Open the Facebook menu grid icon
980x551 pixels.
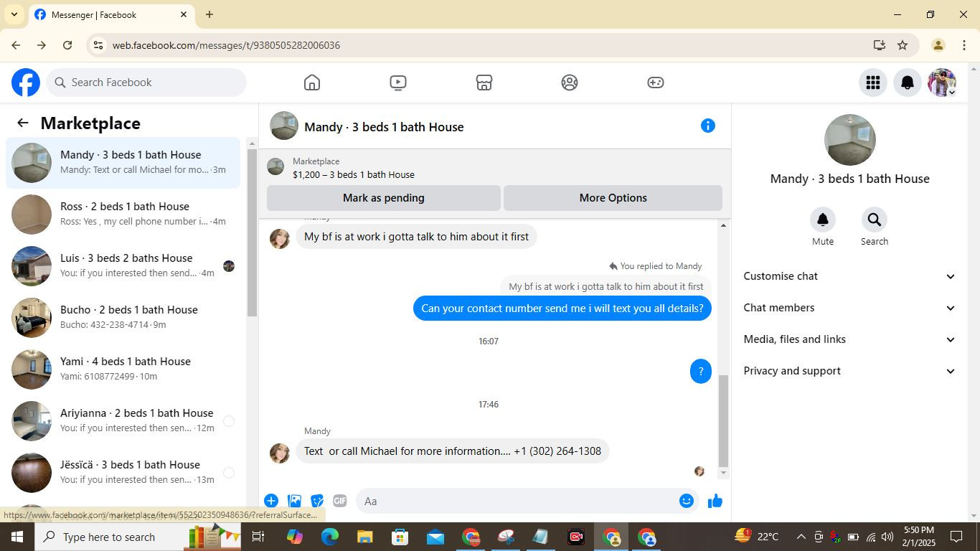coord(873,83)
